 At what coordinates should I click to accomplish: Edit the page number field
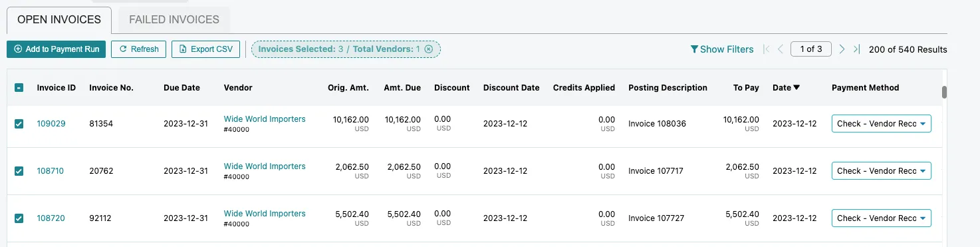pyautogui.click(x=811, y=49)
